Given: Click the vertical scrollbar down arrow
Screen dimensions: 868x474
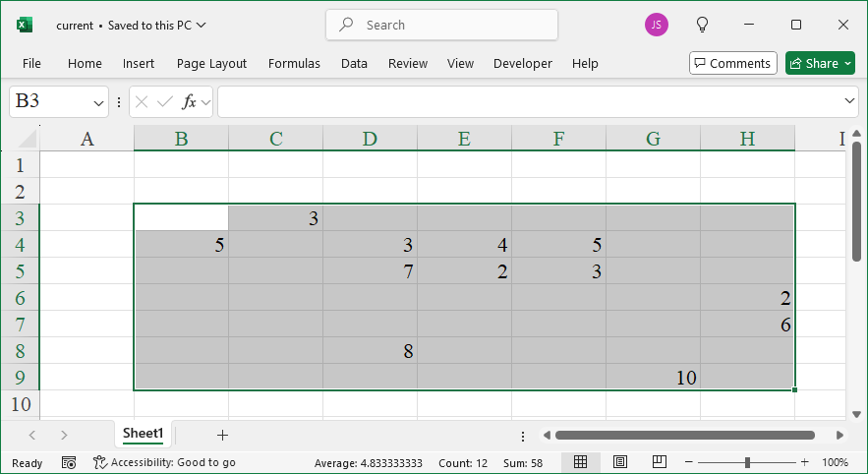Looking at the screenshot, I should (857, 414).
